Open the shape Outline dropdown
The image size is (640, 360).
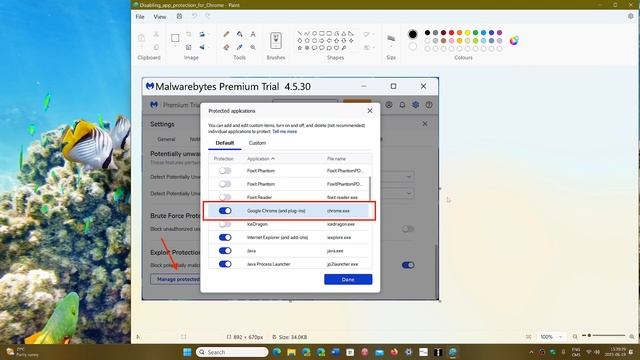(x=369, y=35)
